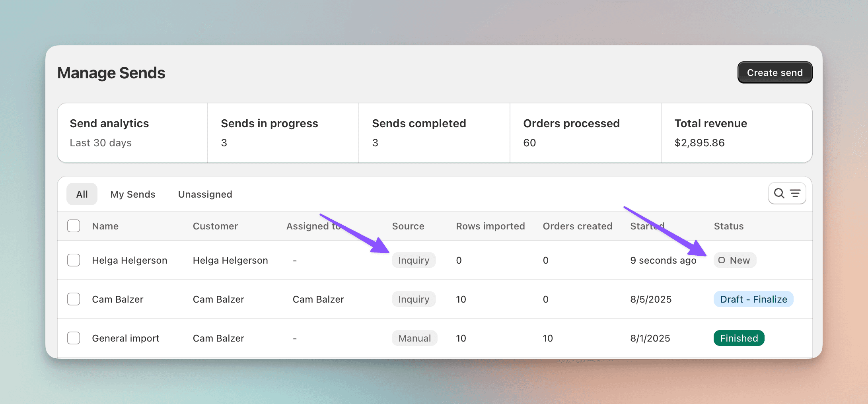Sort by the 'Started' column header
This screenshot has height=404, width=868.
[x=647, y=226]
